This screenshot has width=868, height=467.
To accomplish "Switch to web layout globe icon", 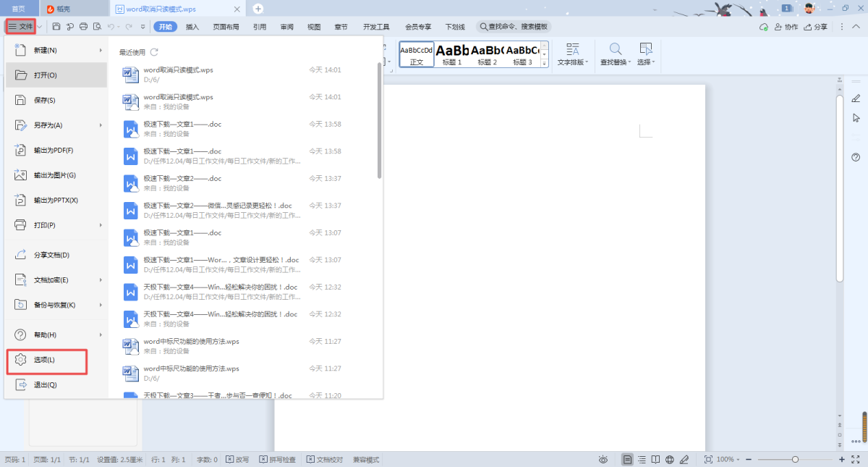I will (670, 460).
